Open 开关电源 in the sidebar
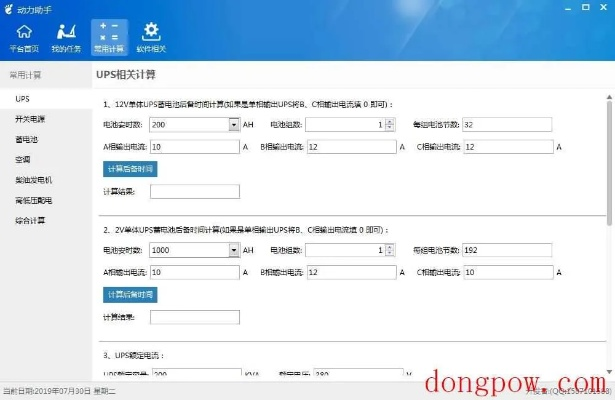Image resolution: width=615 pixels, height=400 pixels. (x=30, y=119)
